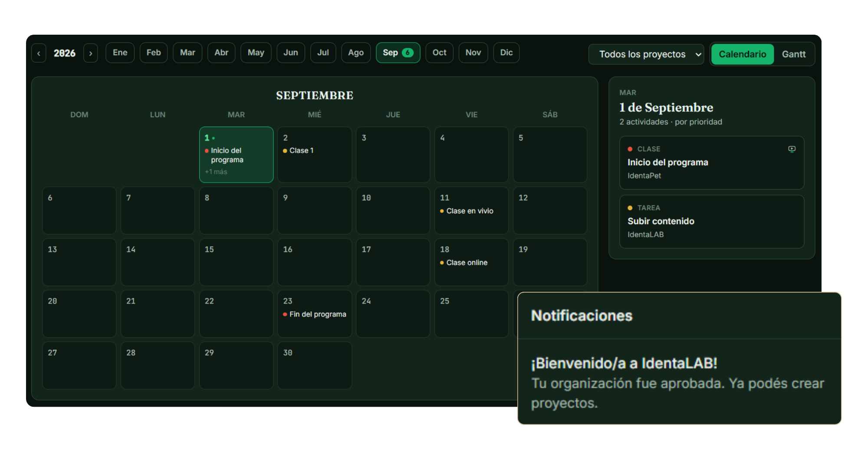Select September 5 day cell
Screen dimensions: 868x457
pos(550,155)
